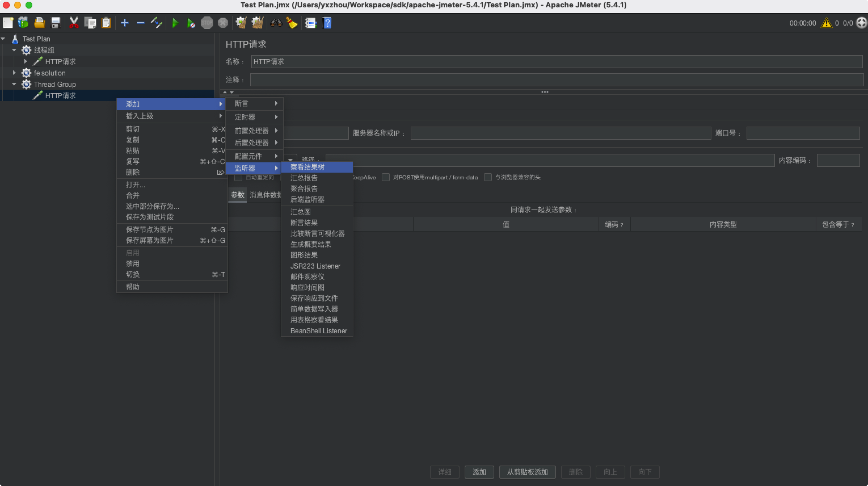The width and height of the screenshot is (868, 486).
Task: Click the 注释 comment field
Action: [x=557, y=80]
